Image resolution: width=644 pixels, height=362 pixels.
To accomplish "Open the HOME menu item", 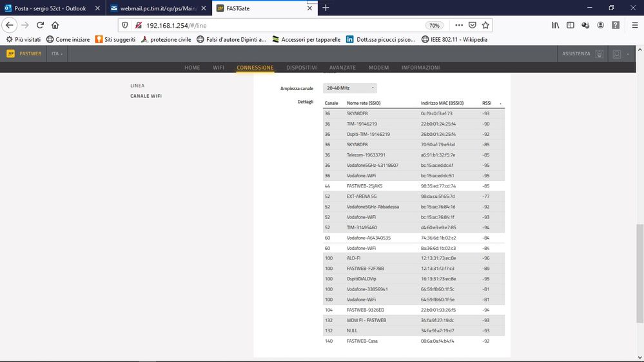I will [x=192, y=67].
